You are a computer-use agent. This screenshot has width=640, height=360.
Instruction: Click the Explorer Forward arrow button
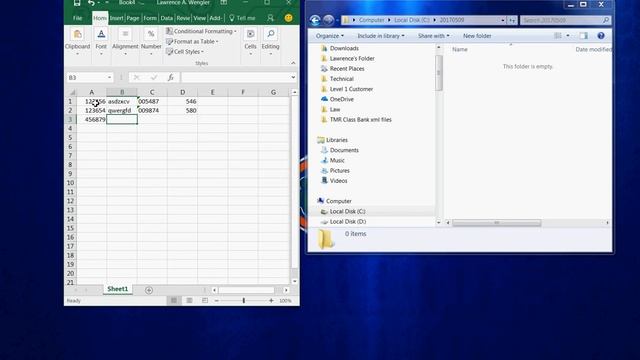[x=329, y=20]
